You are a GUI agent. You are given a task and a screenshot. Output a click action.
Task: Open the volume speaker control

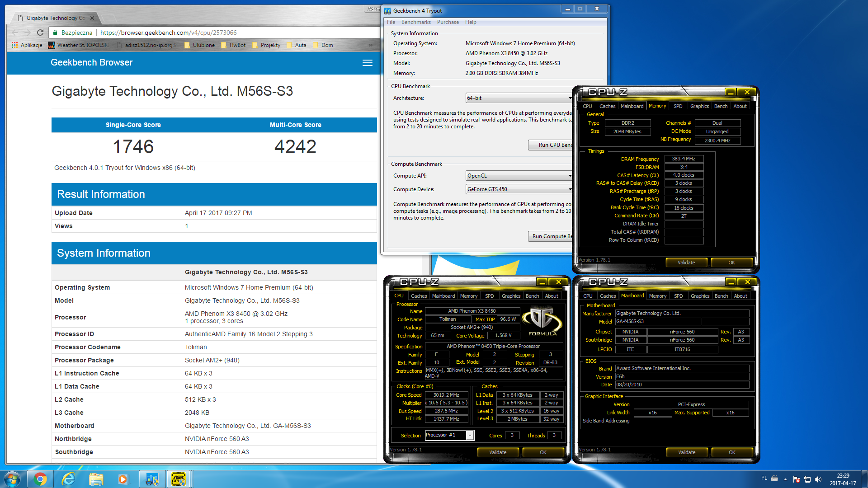818,479
